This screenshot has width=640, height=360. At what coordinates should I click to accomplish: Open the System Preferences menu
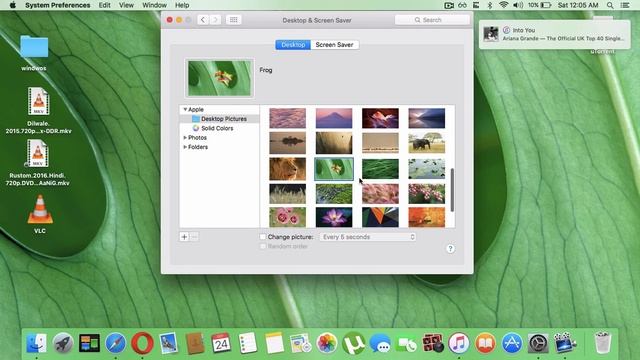coord(58,5)
